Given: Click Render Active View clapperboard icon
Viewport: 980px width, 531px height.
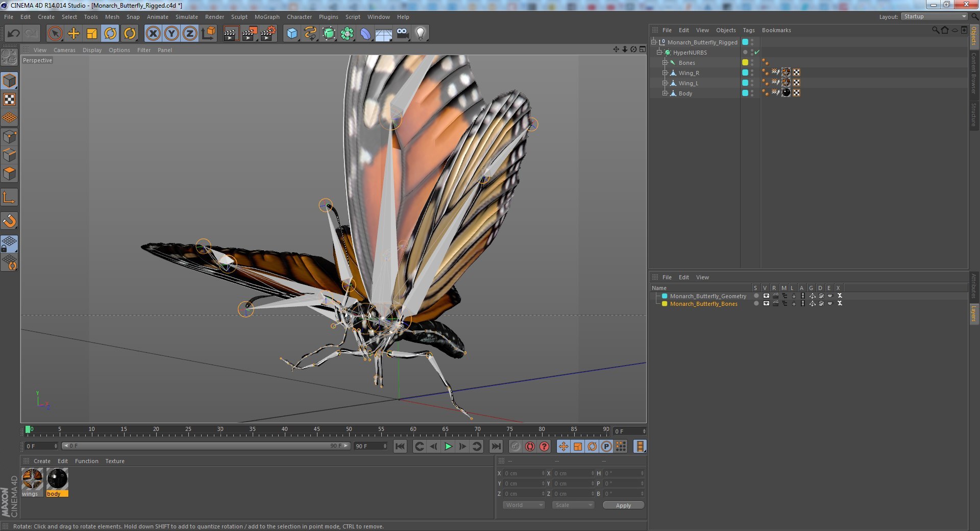Looking at the screenshot, I should click(231, 34).
